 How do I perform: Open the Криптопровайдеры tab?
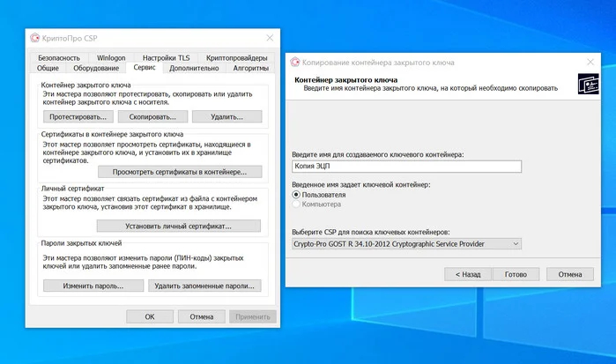(236, 58)
